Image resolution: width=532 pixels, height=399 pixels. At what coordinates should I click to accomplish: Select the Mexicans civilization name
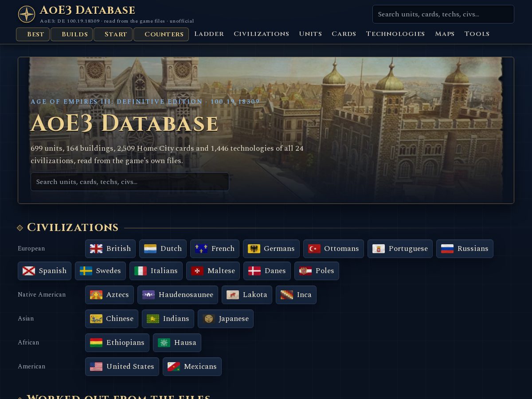coord(200,367)
